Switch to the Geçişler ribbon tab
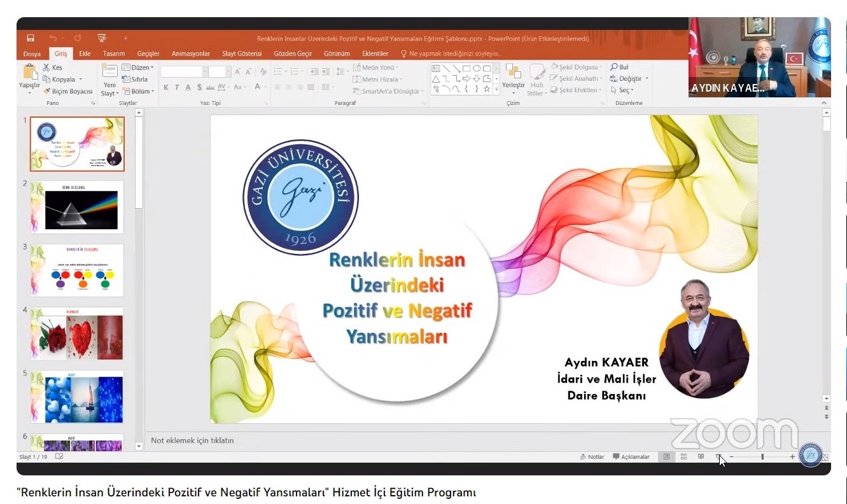Screen dimensions: 847x504 [148, 54]
